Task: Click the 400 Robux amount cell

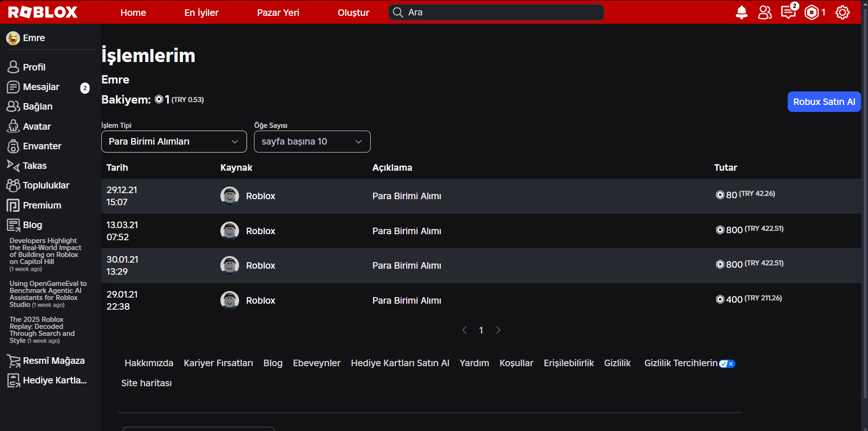Action: [x=749, y=299]
